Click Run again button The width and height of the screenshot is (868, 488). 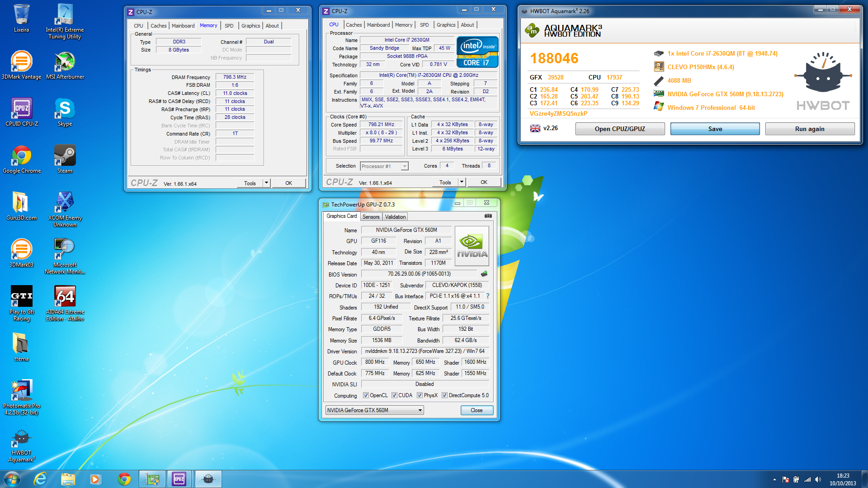click(x=810, y=129)
